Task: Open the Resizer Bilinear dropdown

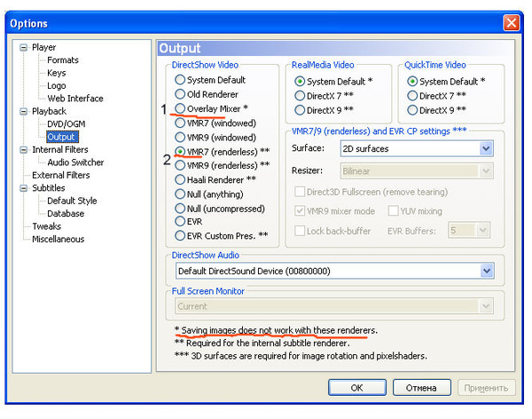Action: [x=417, y=171]
